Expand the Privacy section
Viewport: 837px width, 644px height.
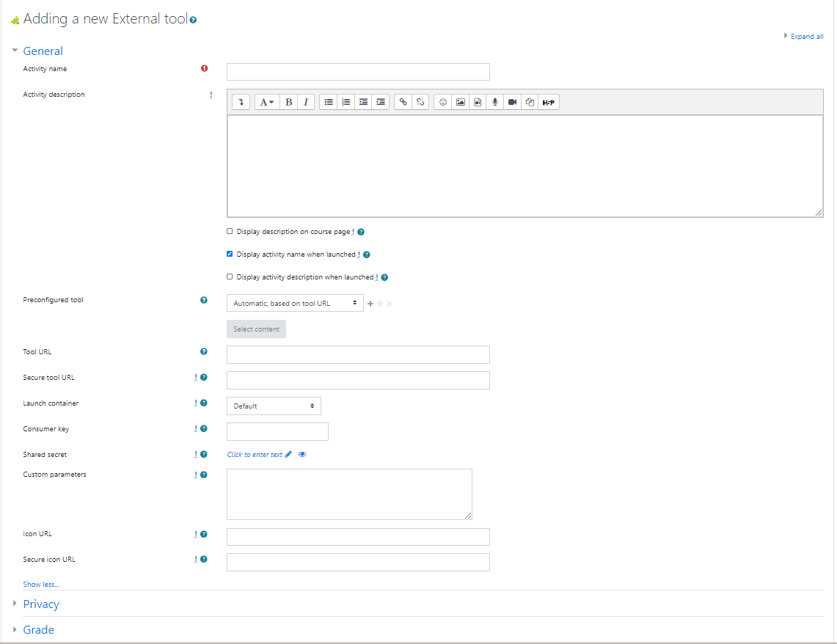coord(41,604)
